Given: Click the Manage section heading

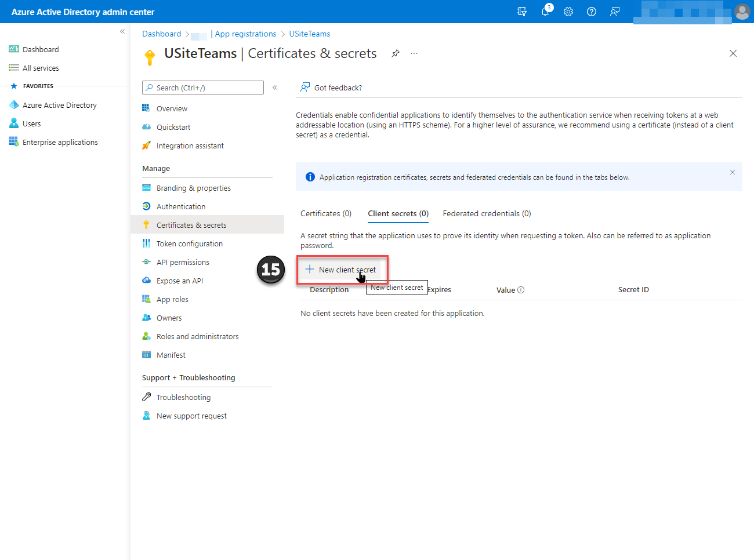Looking at the screenshot, I should [156, 168].
